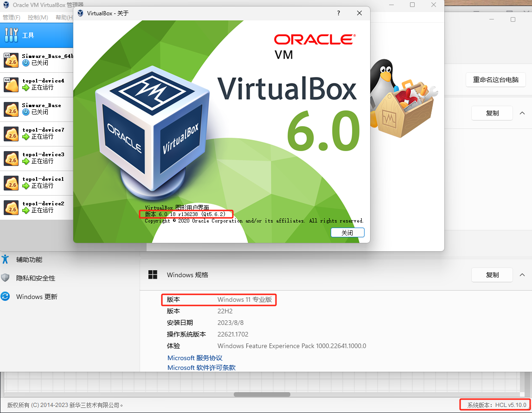
Task: Click the Copyright 2020 Oracle Corporation text
Action: tap(254, 221)
